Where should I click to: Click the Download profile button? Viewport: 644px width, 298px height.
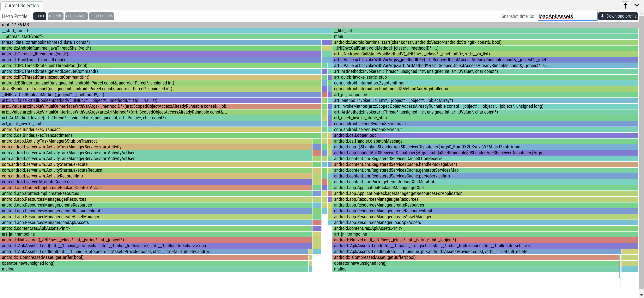tap(618, 16)
